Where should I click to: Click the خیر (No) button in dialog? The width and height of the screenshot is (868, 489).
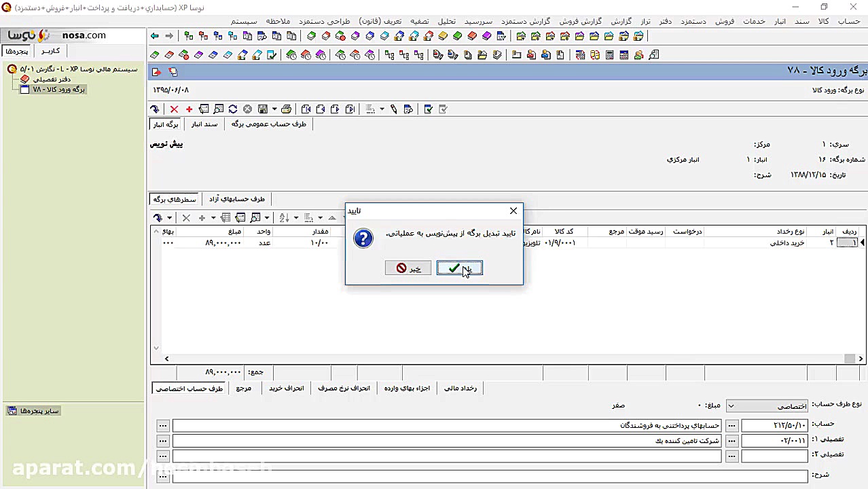click(408, 268)
